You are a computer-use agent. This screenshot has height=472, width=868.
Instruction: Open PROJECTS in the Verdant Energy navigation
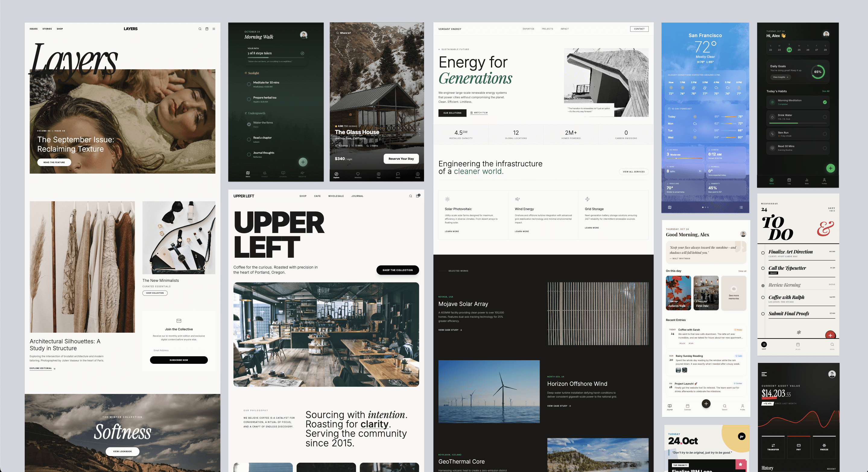coord(547,29)
